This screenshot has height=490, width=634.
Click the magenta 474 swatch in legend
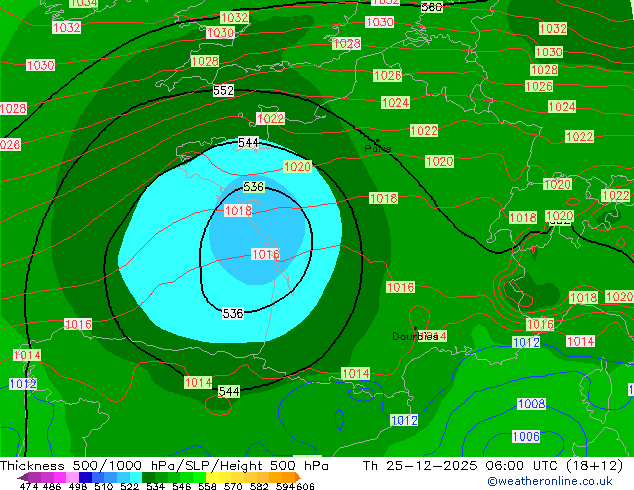click(x=30, y=477)
